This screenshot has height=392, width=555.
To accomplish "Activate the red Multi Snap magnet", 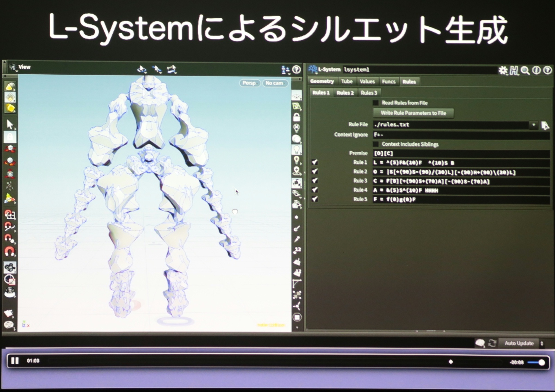I will [10, 251].
